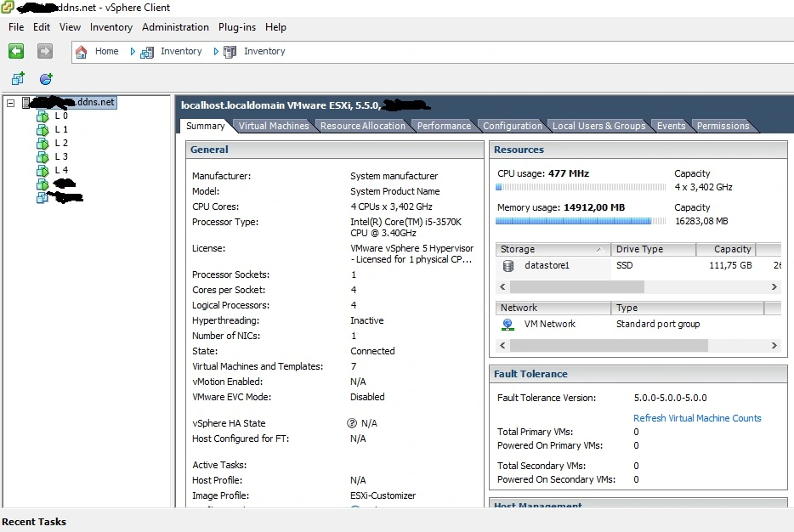Click the vSphere HA State help icon
This screenshot has height=532, width=794.
(352, 423)
